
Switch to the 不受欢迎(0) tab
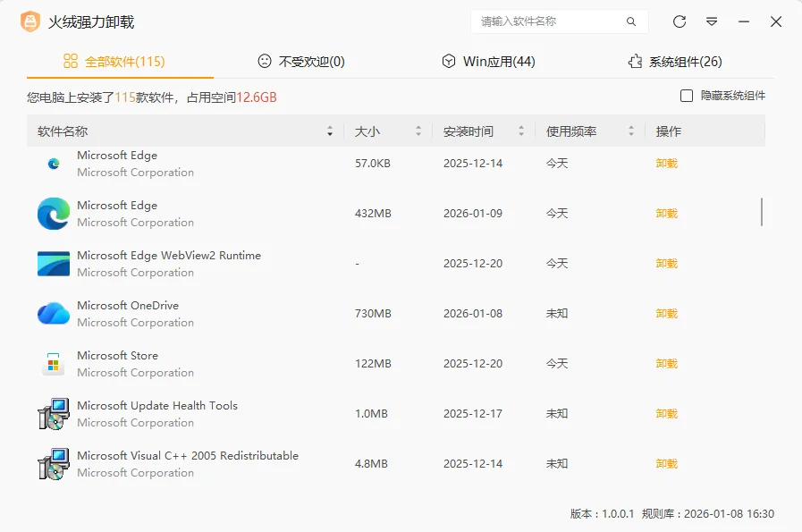point(301,62)
